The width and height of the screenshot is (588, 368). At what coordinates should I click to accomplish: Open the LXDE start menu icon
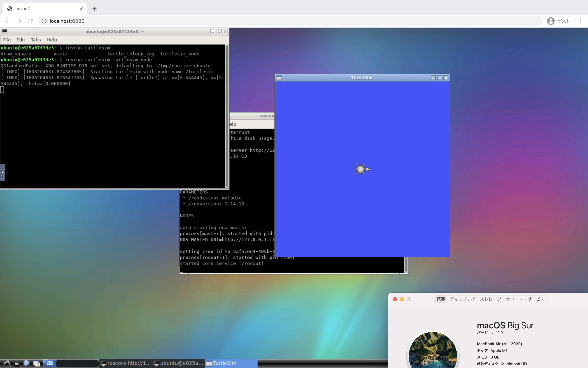6,363
